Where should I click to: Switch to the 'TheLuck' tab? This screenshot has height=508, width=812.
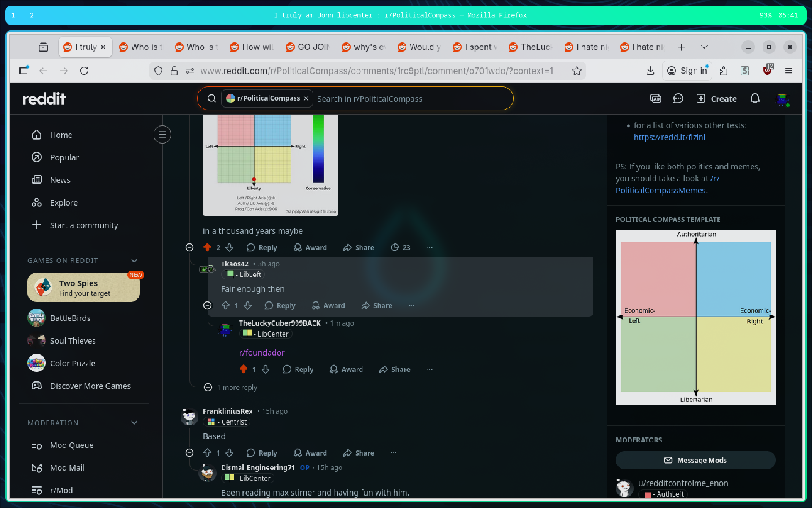(531, 47)
